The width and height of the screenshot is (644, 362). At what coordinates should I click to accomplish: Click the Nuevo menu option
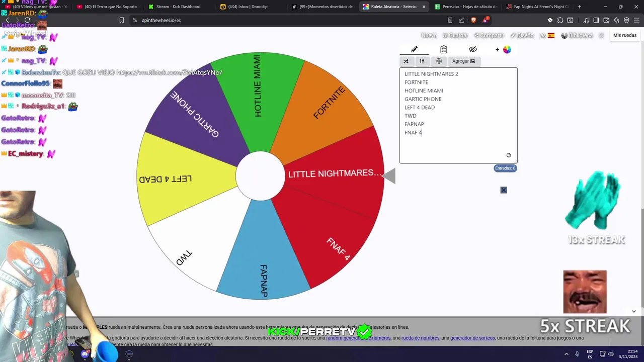[429, 35]
